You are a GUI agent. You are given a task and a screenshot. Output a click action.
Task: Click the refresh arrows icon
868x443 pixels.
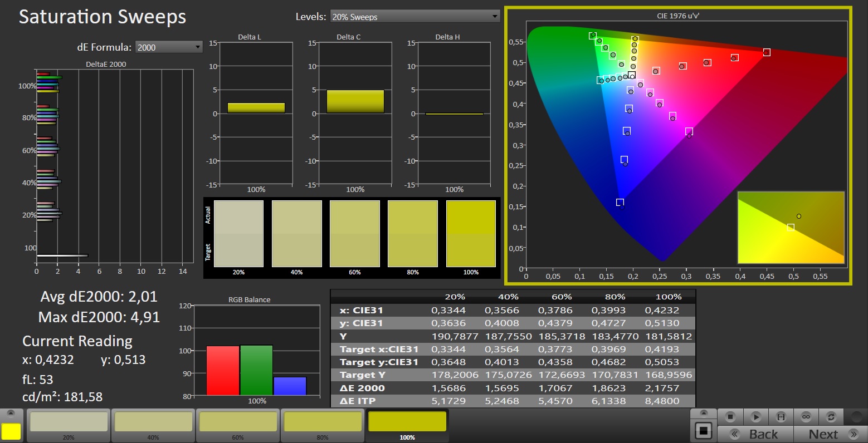click(831, 417)
